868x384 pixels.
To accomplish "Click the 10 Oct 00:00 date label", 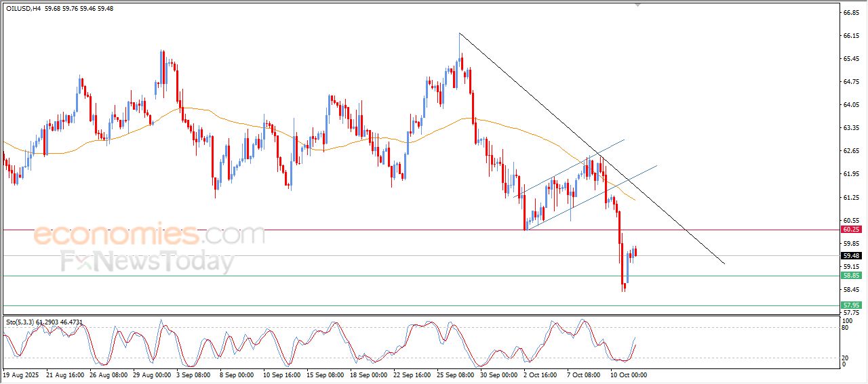I will 627,374.
